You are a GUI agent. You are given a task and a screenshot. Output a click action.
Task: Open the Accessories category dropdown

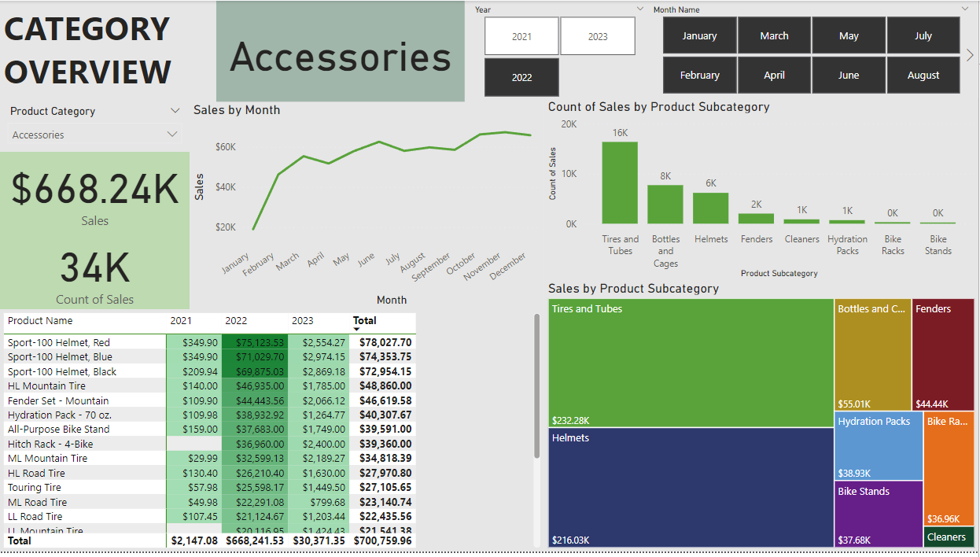click(x=172, y=135)
